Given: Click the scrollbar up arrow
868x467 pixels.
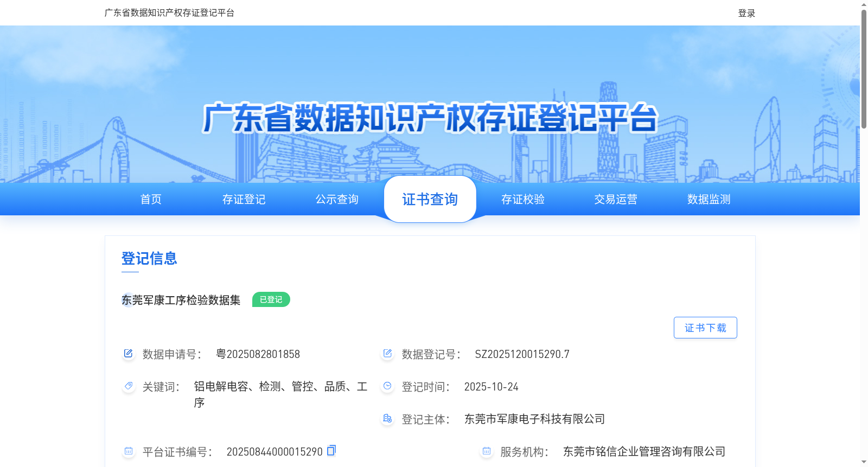Looking at the screenshot, I should click(864, 4).
